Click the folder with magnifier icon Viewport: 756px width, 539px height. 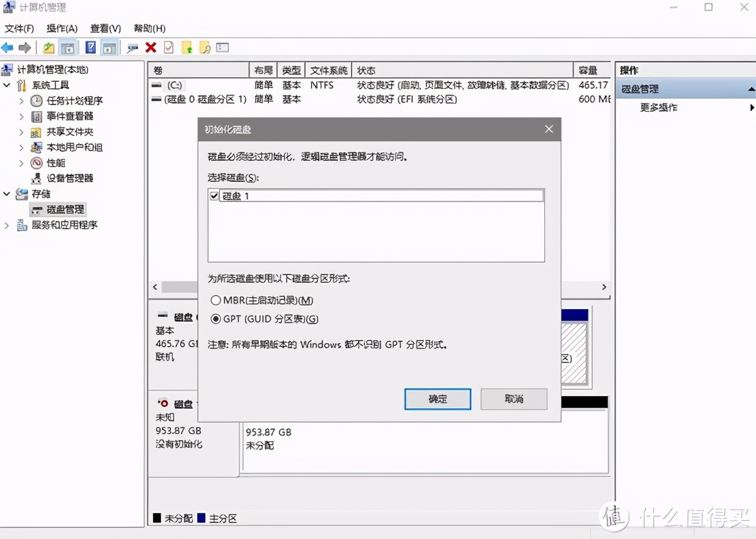click(x=205, y=48)
